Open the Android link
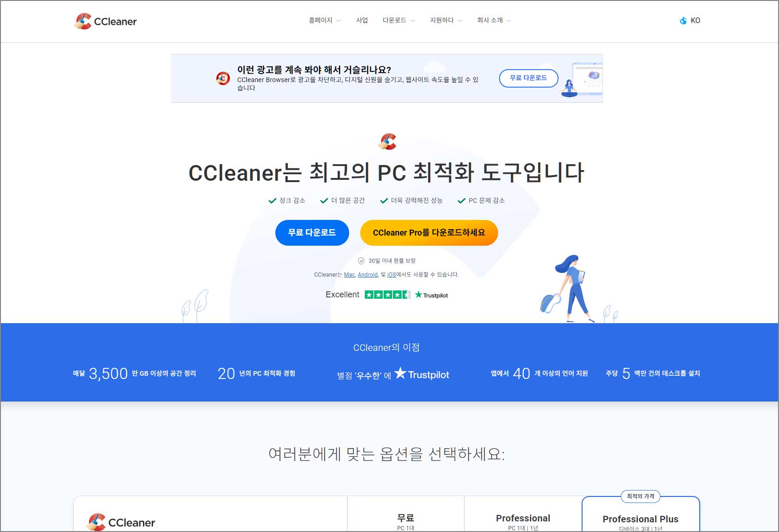Image resolution: width=779 pixels, height=532 pixels. (368, 274)
